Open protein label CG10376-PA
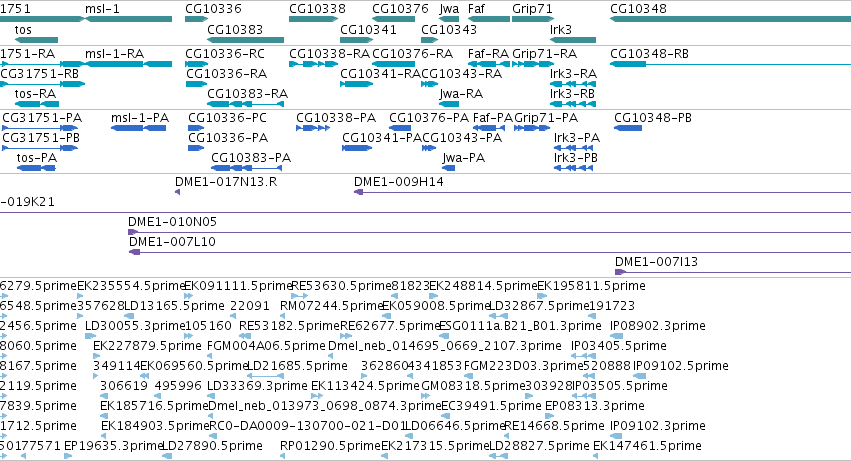 (429, 118)
